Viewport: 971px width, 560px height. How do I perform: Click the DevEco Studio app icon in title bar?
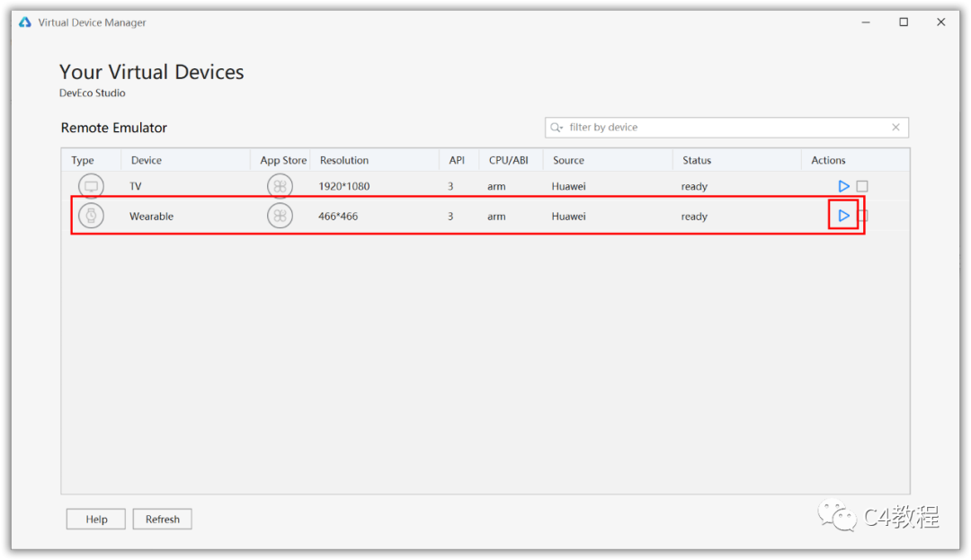[x=25, y=22]
